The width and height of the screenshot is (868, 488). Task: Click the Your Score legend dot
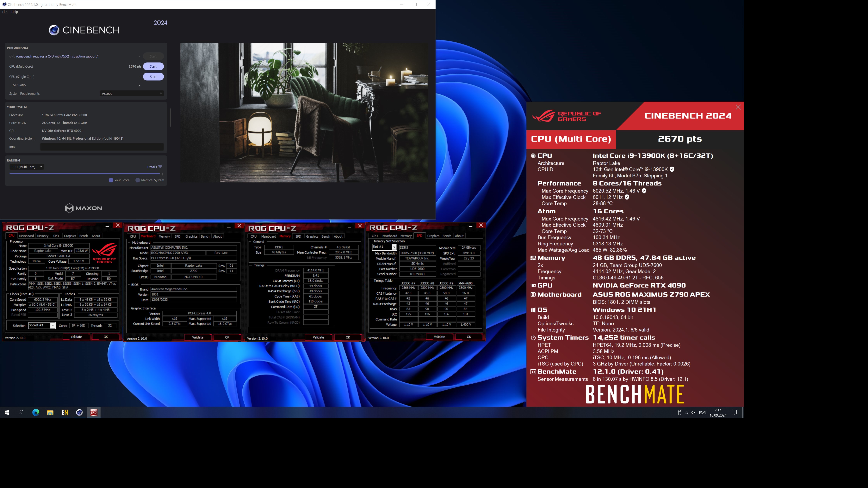tap(111, 180)
